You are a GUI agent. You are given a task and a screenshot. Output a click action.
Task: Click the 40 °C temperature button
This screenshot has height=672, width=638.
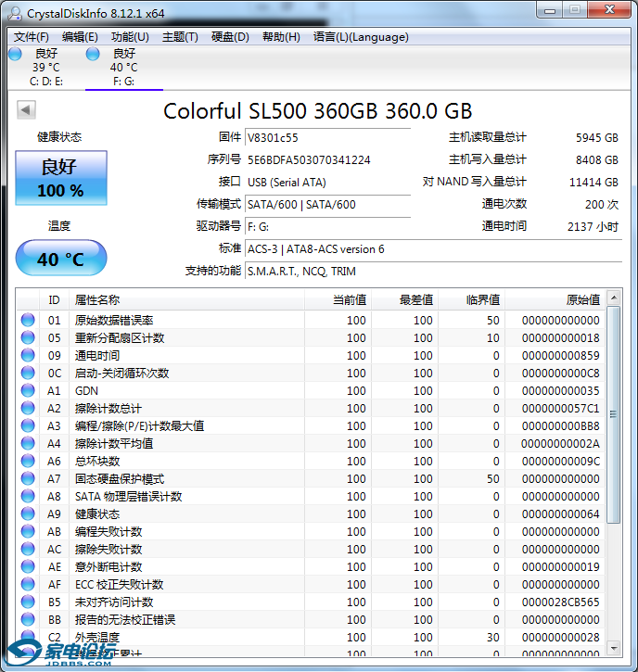[61, 258]
